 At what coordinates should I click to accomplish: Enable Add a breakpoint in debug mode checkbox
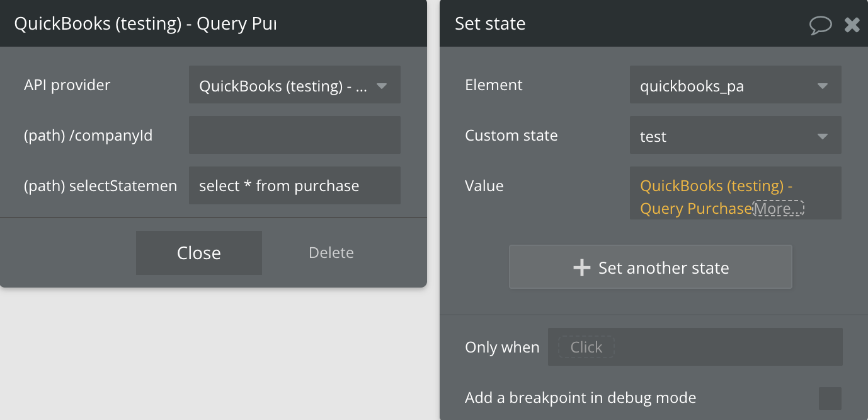[830, 399]
